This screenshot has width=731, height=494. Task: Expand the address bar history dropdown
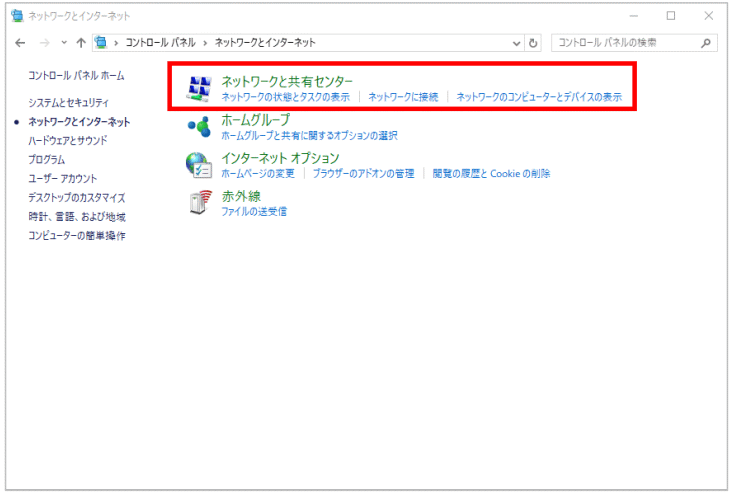(x=517, y=43)
